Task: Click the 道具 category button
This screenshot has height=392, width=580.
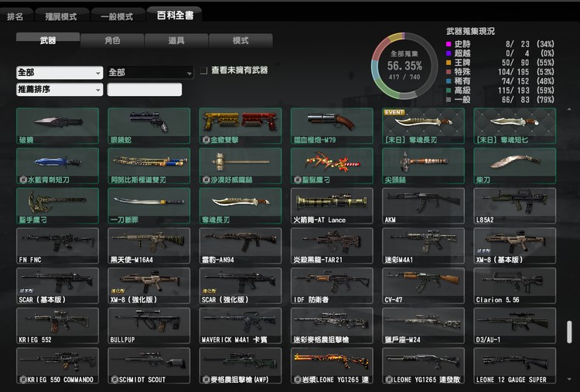Action: tap(176, 40)
